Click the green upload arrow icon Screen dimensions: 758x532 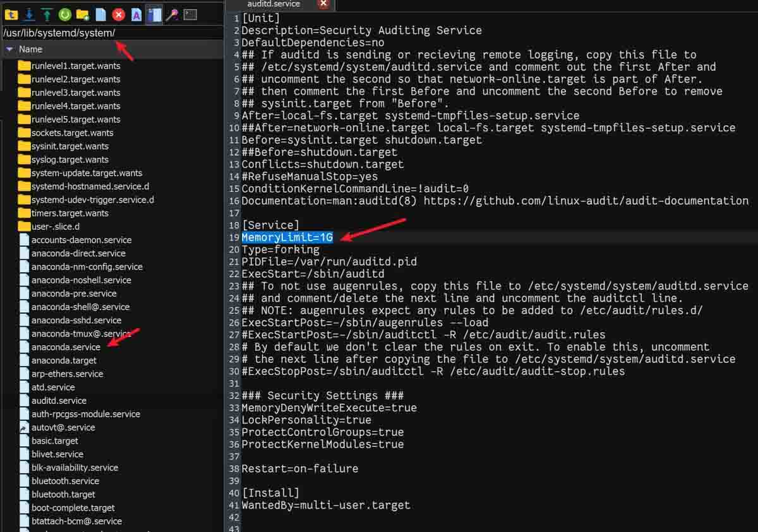coord(47,14)
